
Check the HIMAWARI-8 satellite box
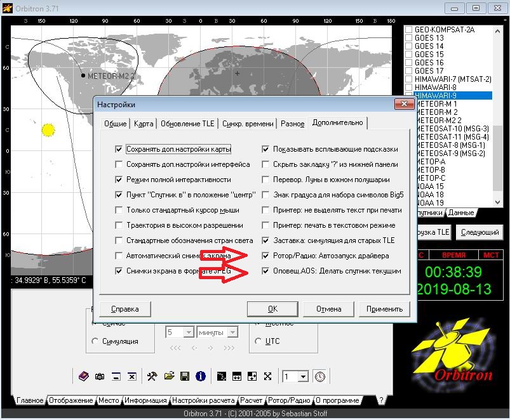coord(409,88)
